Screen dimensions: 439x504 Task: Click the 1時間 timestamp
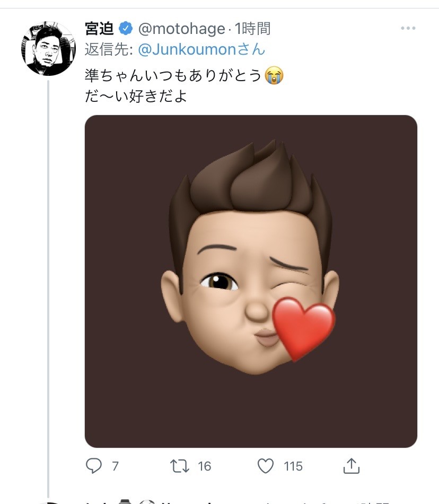coord(252,28)
